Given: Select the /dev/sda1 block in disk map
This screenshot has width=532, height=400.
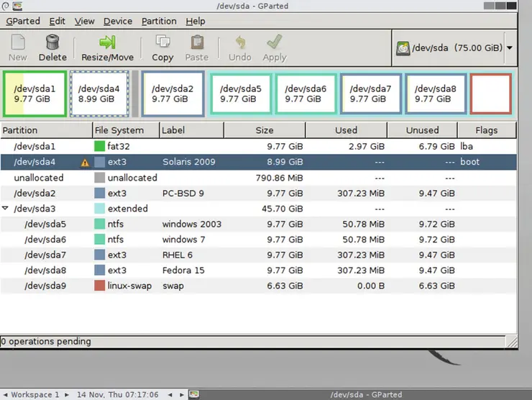Looking at the screenshot, I should (34, 94).
